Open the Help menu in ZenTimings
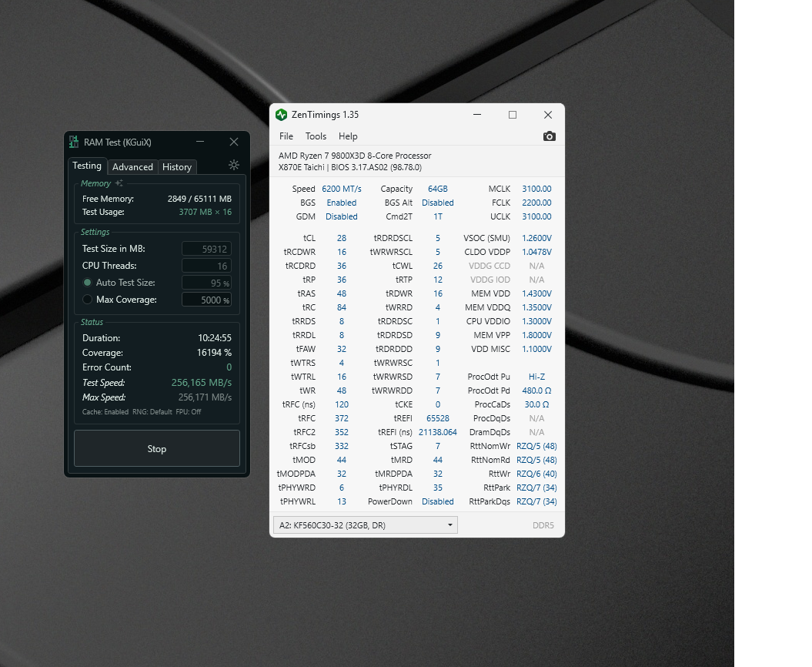The height and width of the screenshot is (667, 812). (x=348, y=136)
